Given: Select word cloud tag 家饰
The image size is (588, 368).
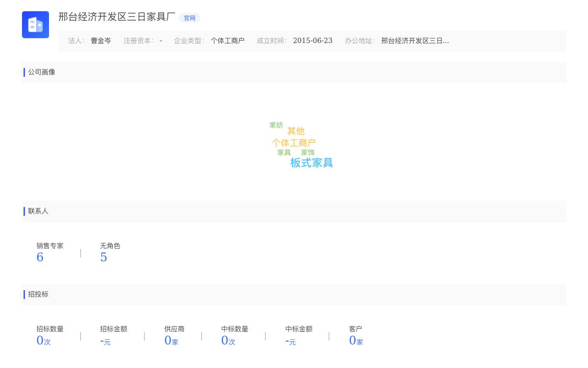Looking at the screenshot, I should click(308, 153).
